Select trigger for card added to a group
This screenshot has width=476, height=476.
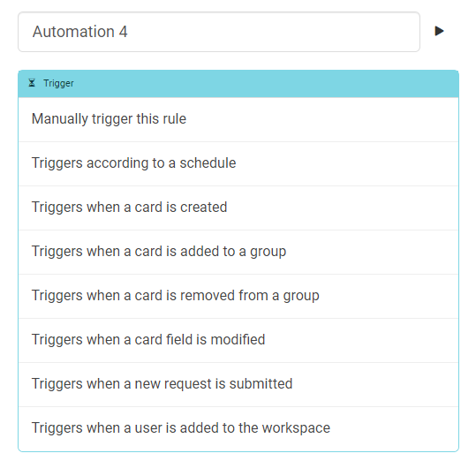pos(238,252)
